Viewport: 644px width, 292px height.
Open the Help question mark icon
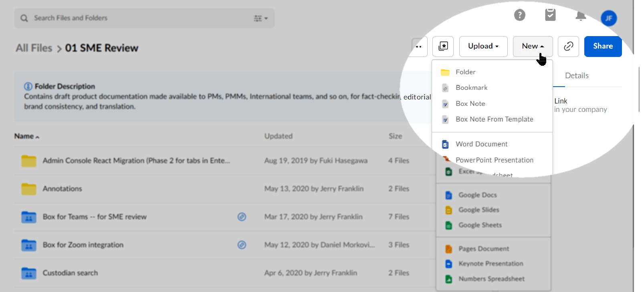click(520, 15)
